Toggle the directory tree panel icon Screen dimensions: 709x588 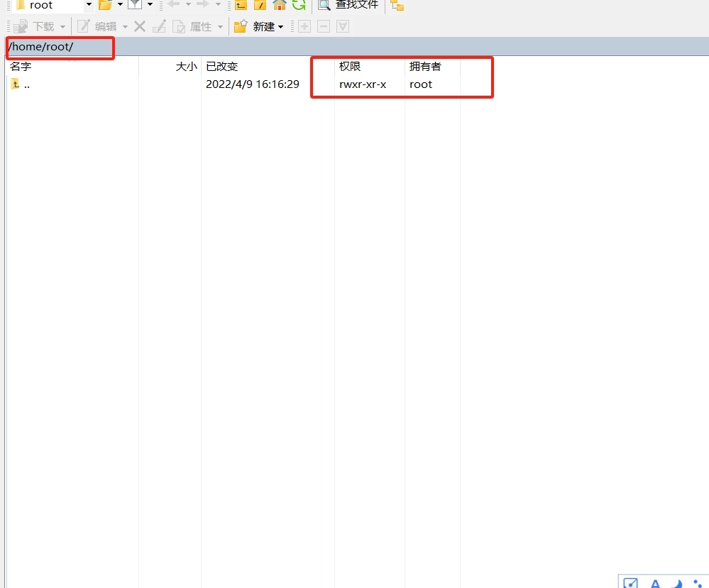point(397,6)
